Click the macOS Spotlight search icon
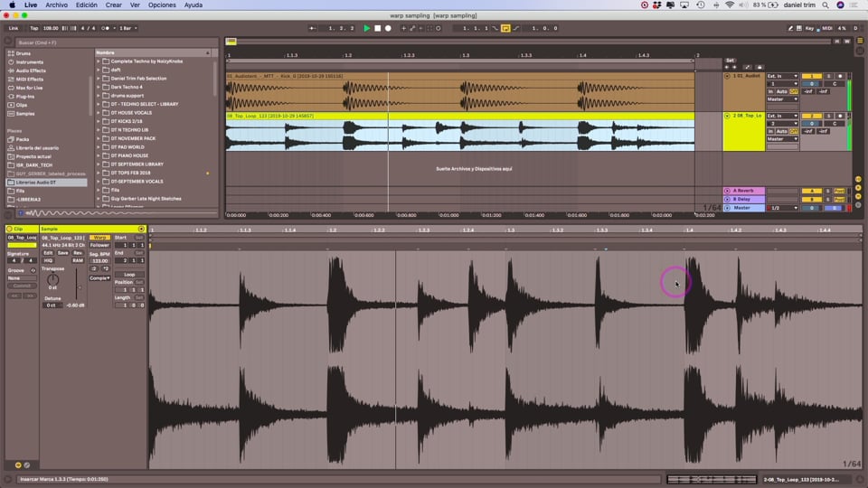The width and height of the screenshot is (868, 488). point(826,5)
